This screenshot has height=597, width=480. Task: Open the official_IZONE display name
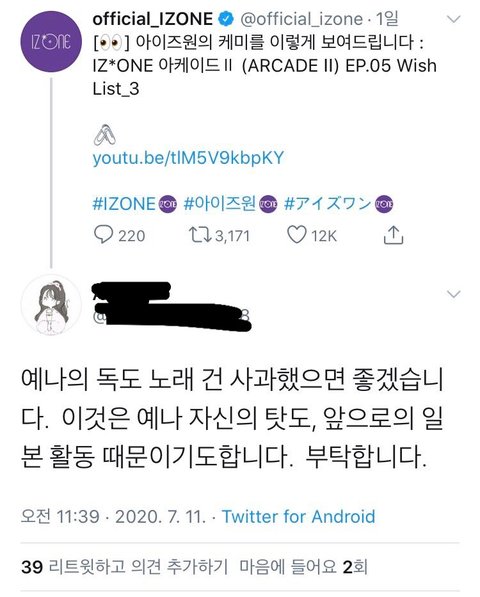point(153,19)
